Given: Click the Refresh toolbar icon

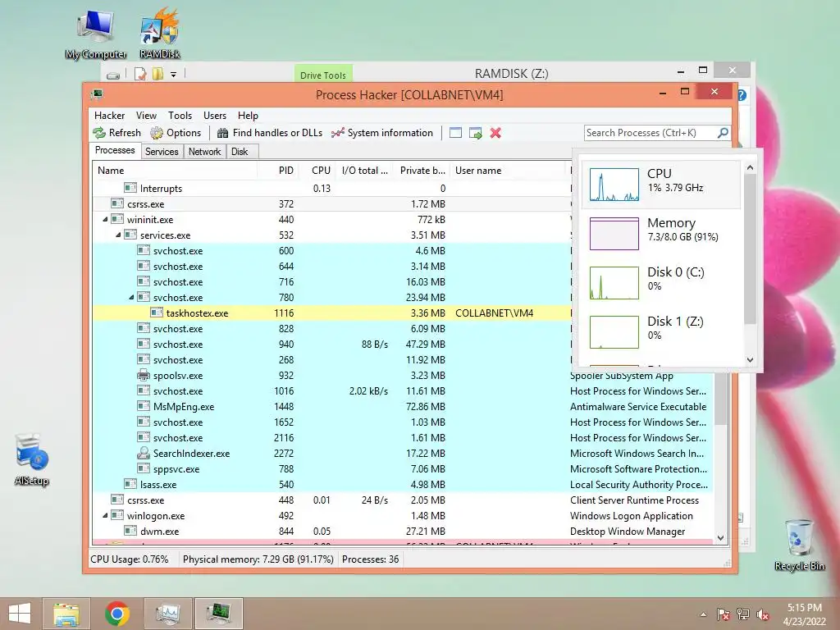Looking at the screenshot, I should pyautogui.click(x=99, y=133).
